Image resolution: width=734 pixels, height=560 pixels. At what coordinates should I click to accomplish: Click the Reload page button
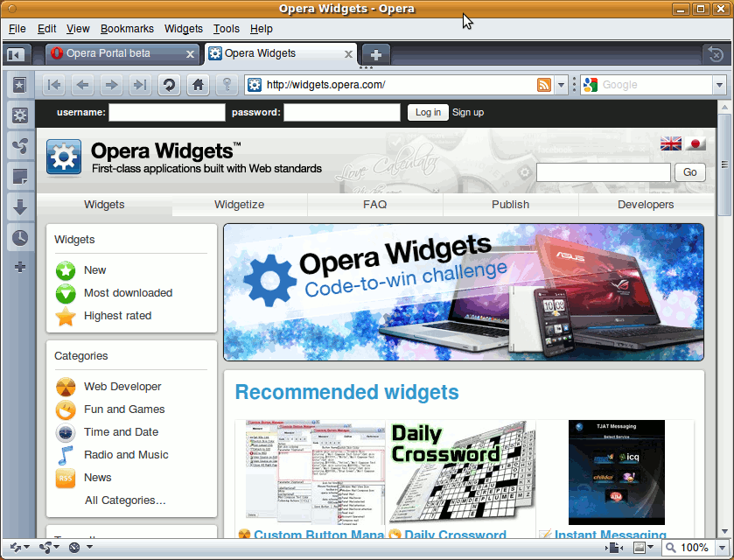(x=169, y=85)
